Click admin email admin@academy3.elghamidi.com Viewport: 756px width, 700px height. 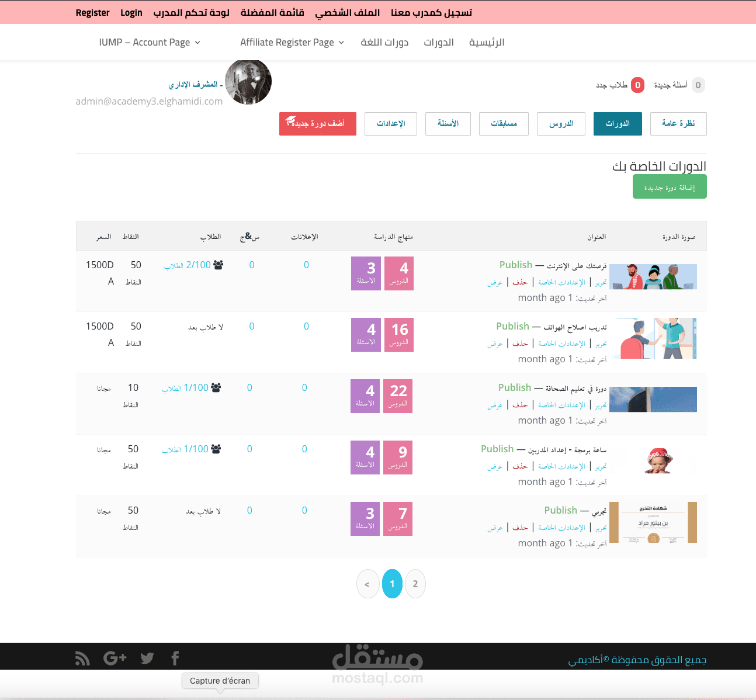(149, 101)
